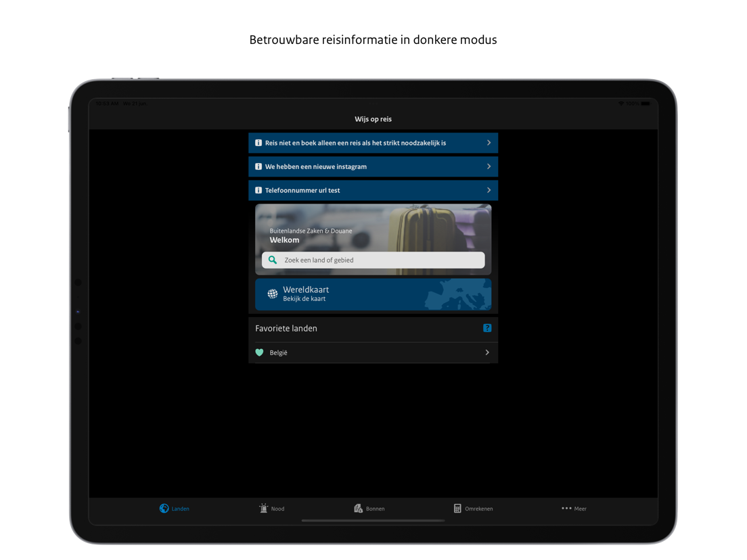Click the question mark help icon for Favoriete landen

coord(487,328)
